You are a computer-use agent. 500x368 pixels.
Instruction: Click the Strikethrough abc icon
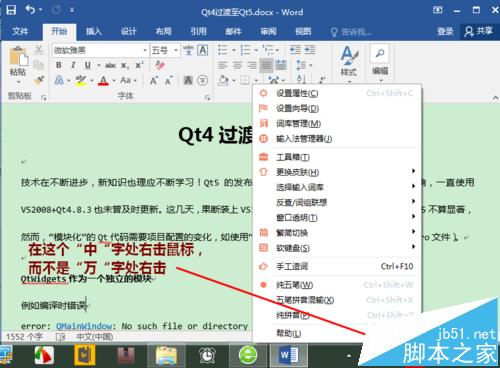[110, 65]
